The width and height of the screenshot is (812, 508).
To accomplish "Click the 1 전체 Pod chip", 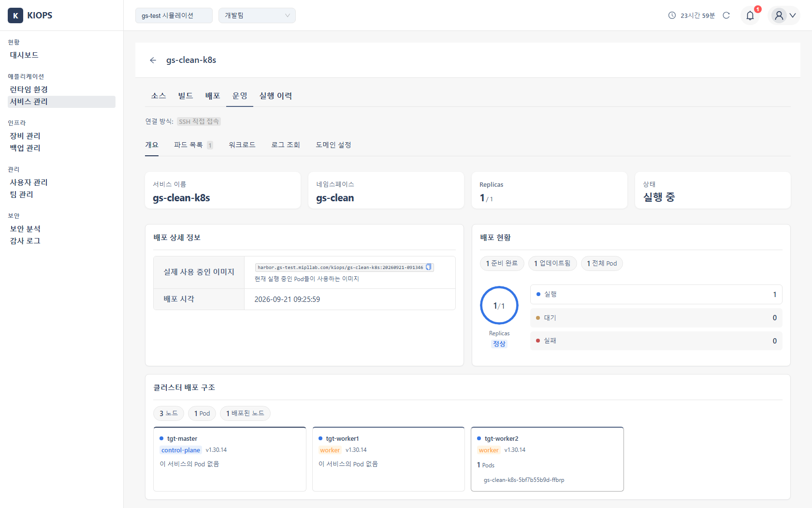I will 602,263.
